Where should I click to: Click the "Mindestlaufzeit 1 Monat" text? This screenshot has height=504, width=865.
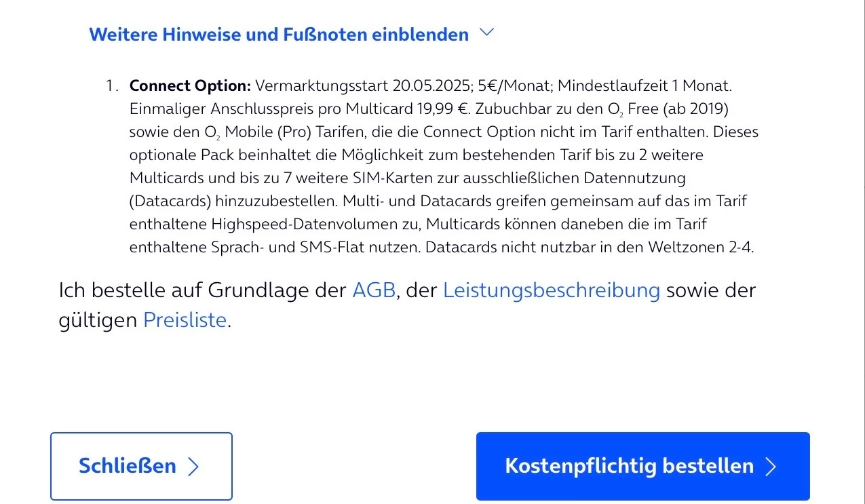(645, 86)
